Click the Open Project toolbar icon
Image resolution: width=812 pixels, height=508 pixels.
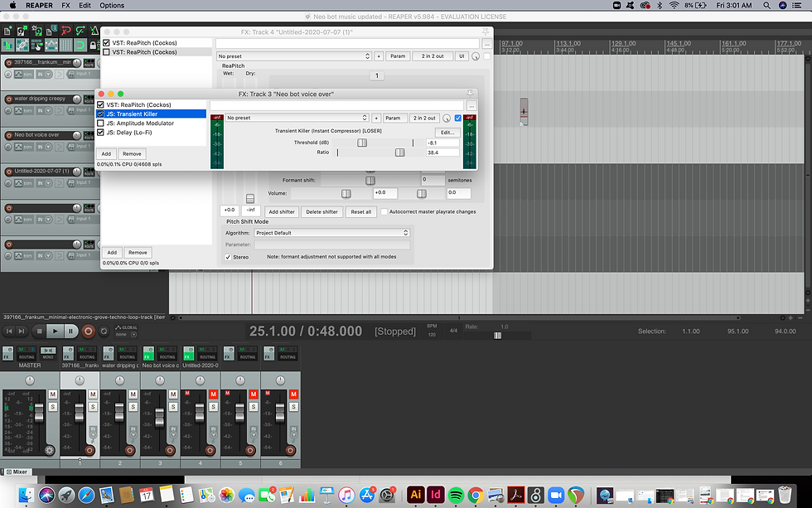click(22, 31)
